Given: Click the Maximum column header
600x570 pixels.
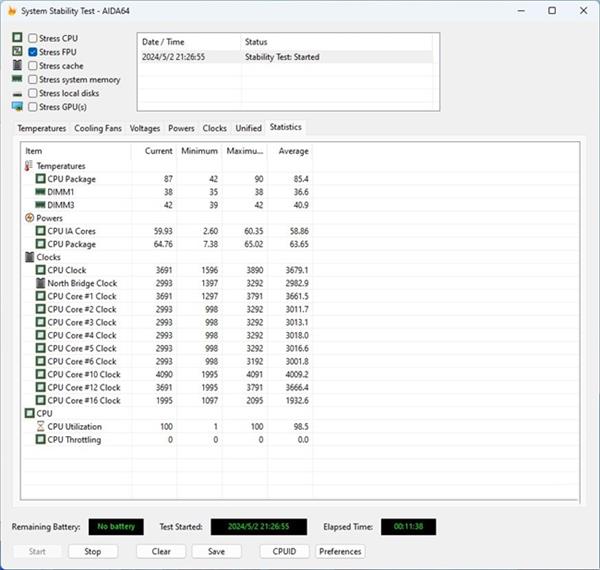Looking at the screenshot, I should (245, 151).
